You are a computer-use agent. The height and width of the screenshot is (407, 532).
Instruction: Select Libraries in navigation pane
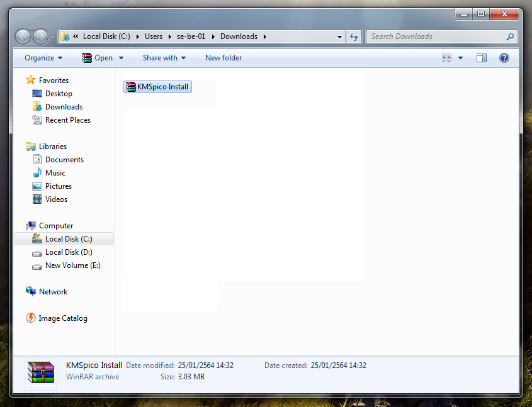[53, 147]
